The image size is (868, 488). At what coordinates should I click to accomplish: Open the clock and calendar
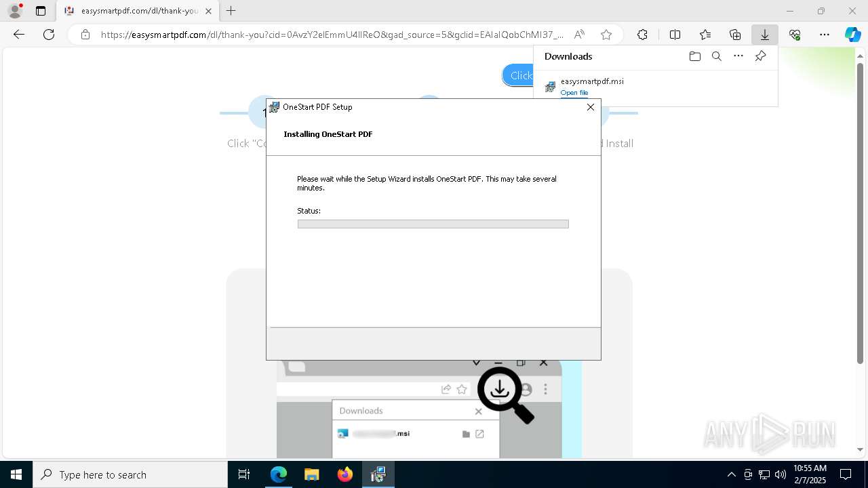[x=810, y=474]
